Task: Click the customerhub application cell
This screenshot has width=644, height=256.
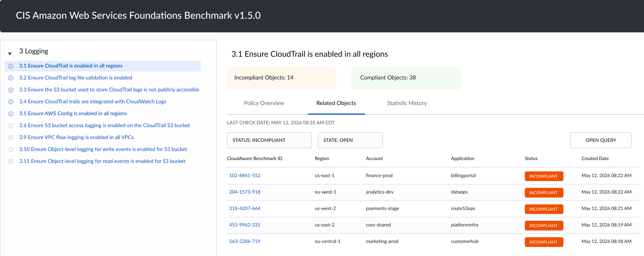Action: point(465,241)
